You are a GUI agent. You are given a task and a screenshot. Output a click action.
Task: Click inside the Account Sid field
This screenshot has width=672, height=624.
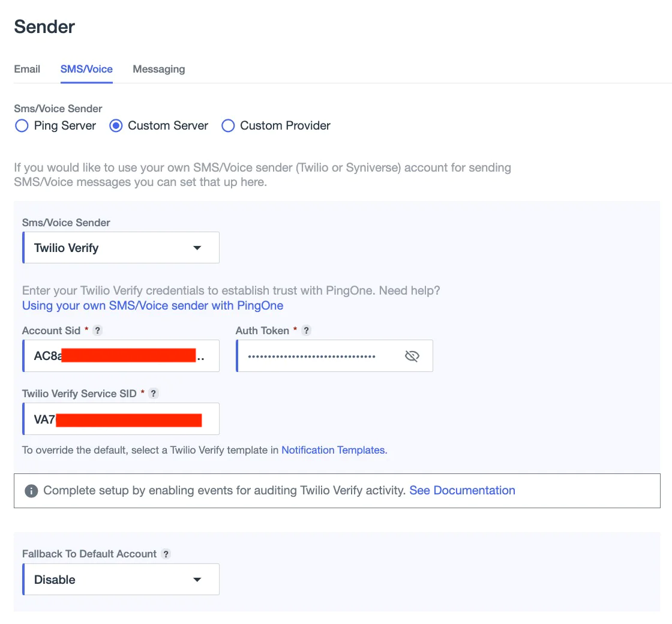point(120,356)
